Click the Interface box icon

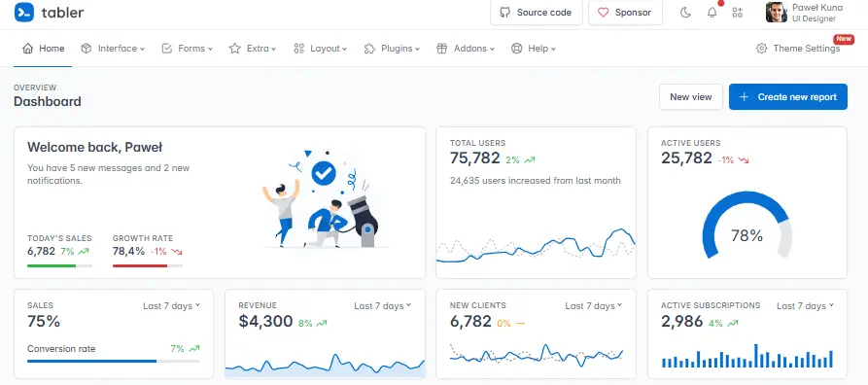click(x=86, y=49)
